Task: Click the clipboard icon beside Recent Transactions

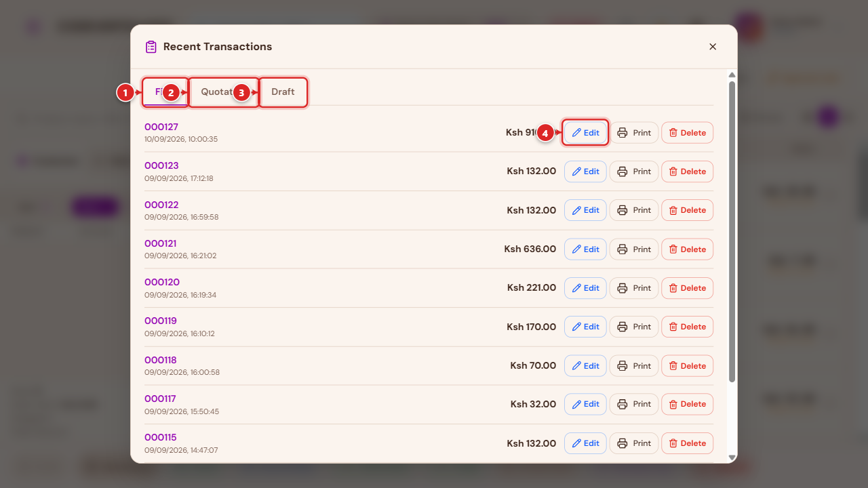Action: click(x=151, y=47)
